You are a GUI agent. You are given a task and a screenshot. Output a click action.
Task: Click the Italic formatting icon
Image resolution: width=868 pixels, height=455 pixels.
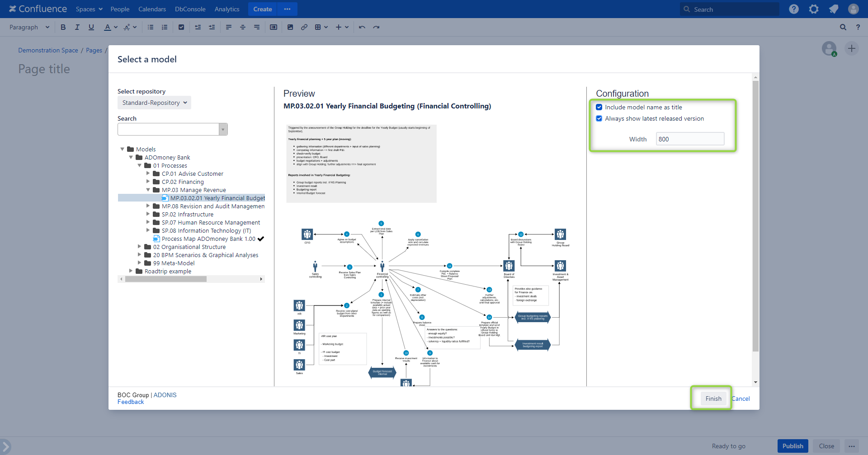pos(77,27)
